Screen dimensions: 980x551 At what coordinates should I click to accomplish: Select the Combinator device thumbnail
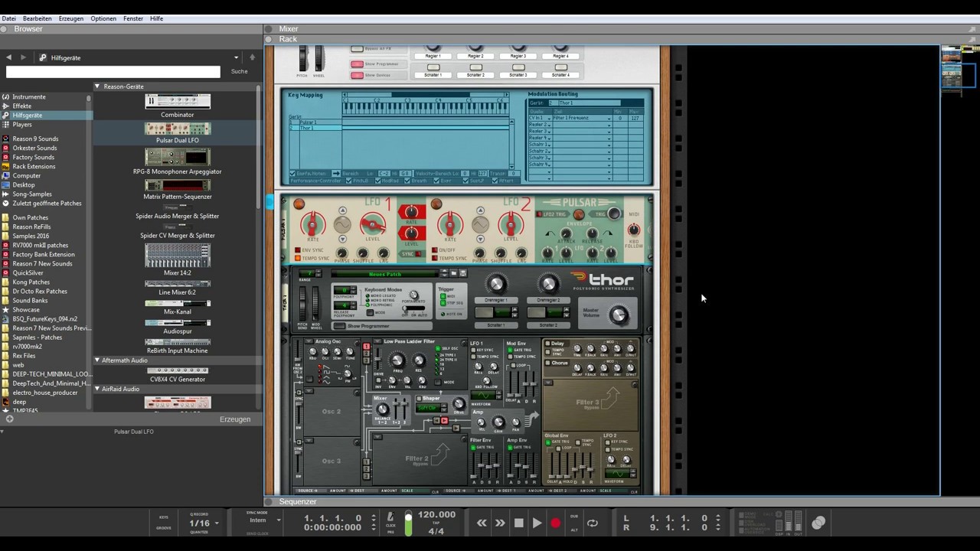pos(178,101)
